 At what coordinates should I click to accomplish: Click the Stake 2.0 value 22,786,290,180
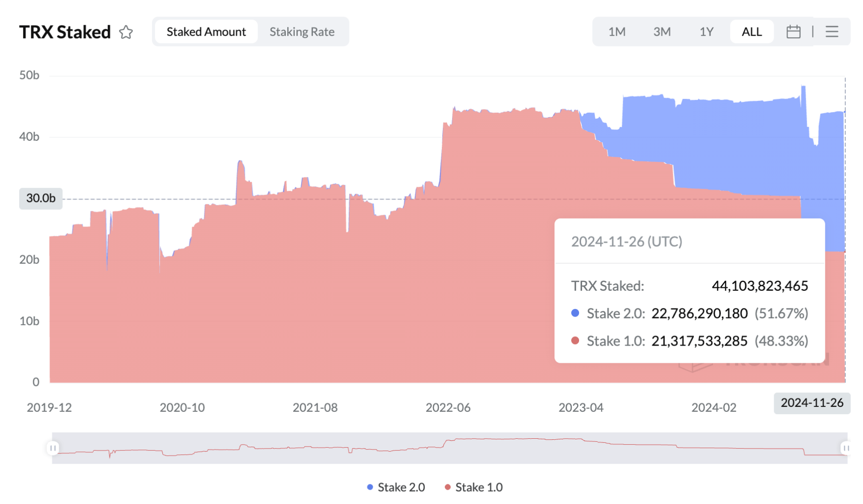pyautogui.click(x=699, y=313)
